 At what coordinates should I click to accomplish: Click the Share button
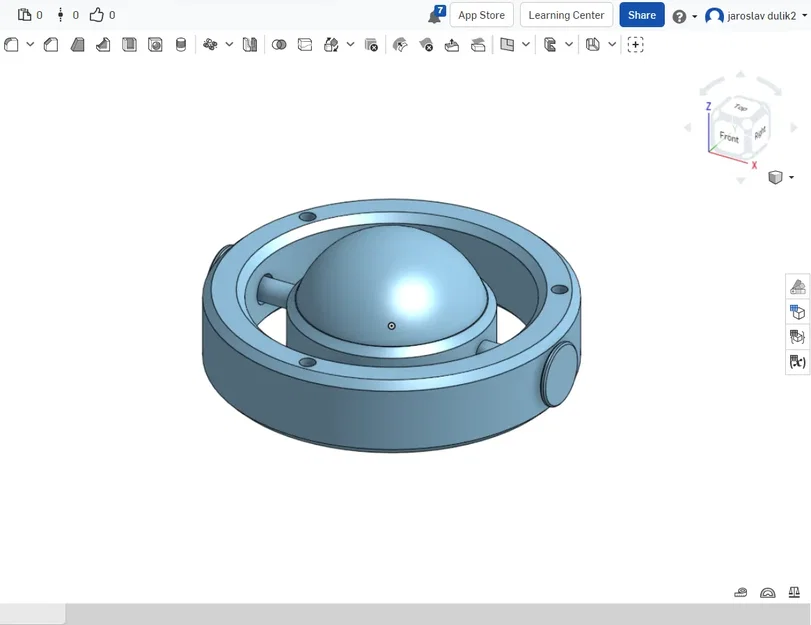[642, 15]
